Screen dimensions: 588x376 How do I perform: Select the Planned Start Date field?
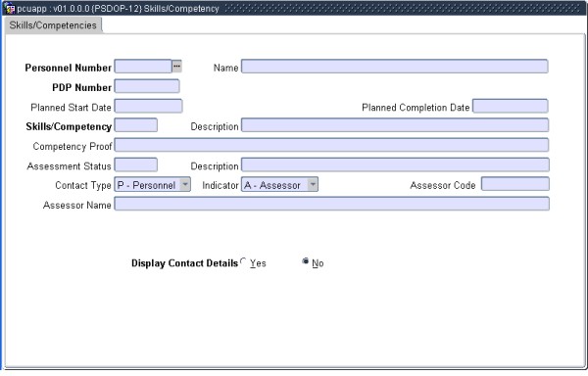pos(149,106)
